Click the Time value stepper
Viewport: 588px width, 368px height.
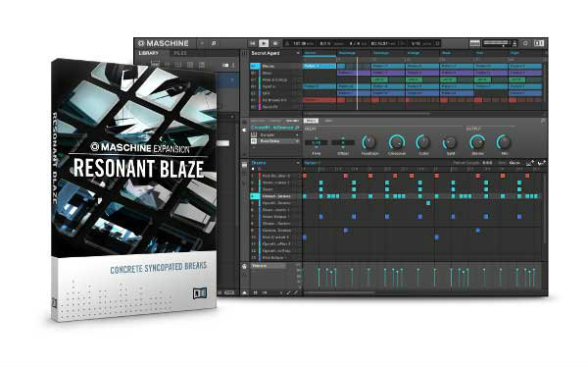(x=317, y=142)
